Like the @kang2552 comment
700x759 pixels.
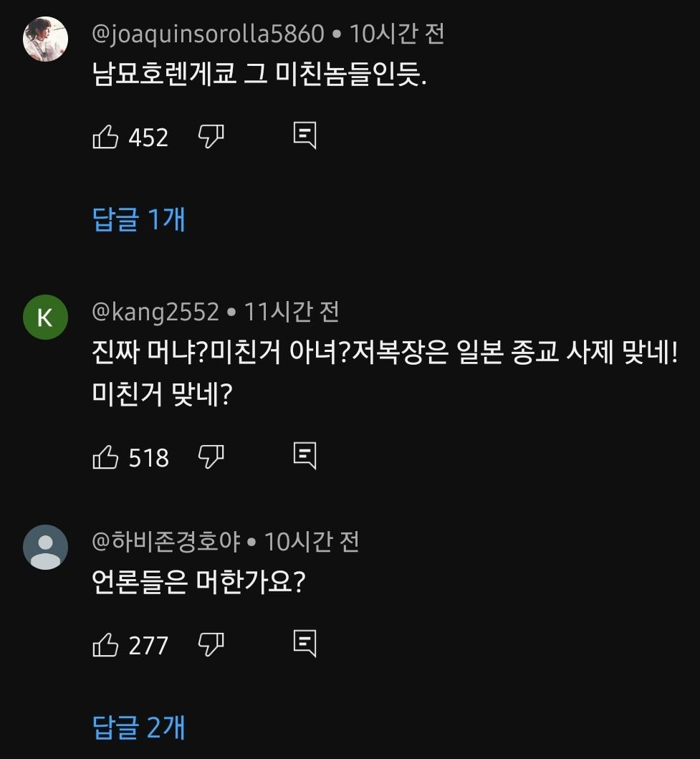(106, 457)
